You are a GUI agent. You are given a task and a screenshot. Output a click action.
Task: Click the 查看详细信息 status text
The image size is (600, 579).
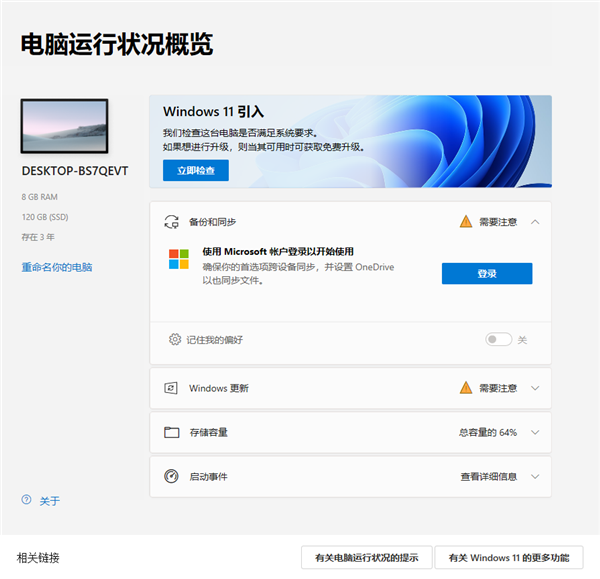(x=489, y=476)
